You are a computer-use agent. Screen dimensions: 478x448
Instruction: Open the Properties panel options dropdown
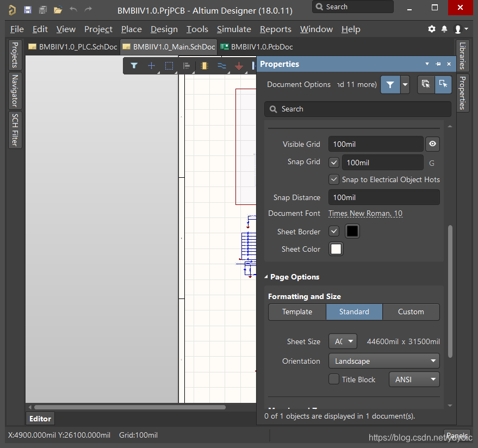(427, 64)
